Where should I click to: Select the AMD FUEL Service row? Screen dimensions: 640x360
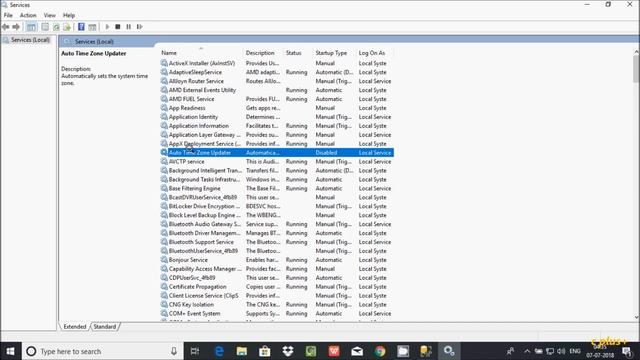pyautogui.click(x=277, y=99)
